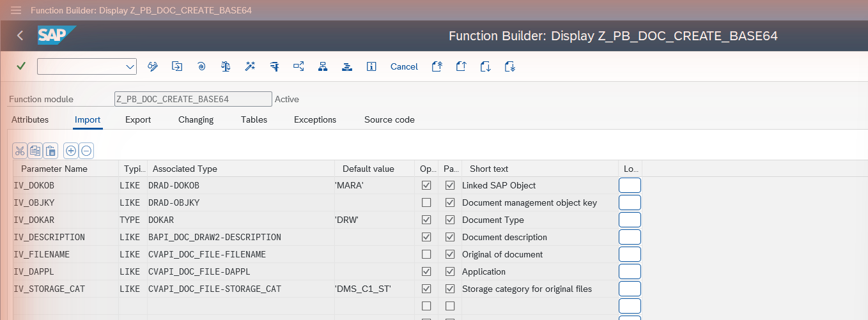Image resolution: width=868 pixels, height=320 pixels.
Task: Select the CVAPI_DOC_FILE-DAPPL type cell
Action: pyautogui.click(x=241, y=271)
